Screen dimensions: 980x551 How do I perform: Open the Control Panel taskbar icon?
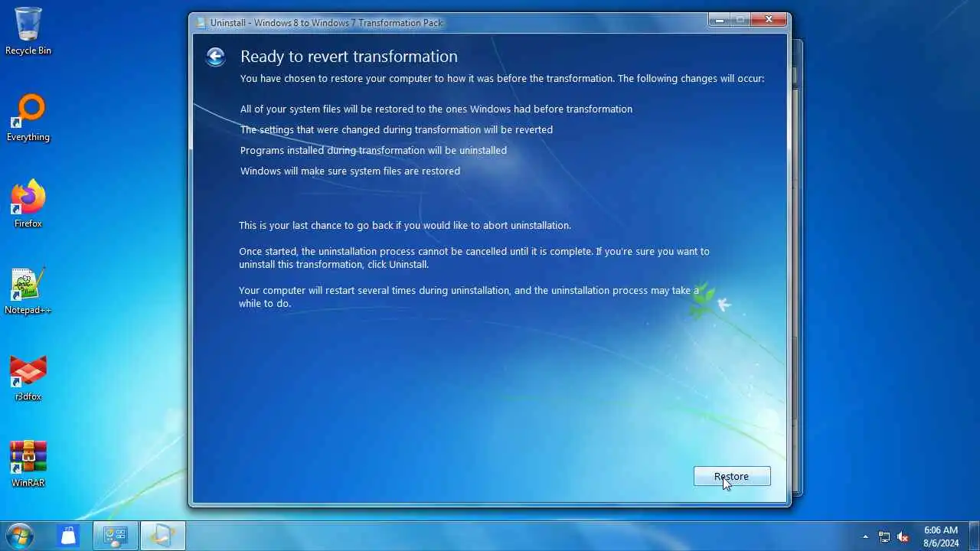point(116,536)
